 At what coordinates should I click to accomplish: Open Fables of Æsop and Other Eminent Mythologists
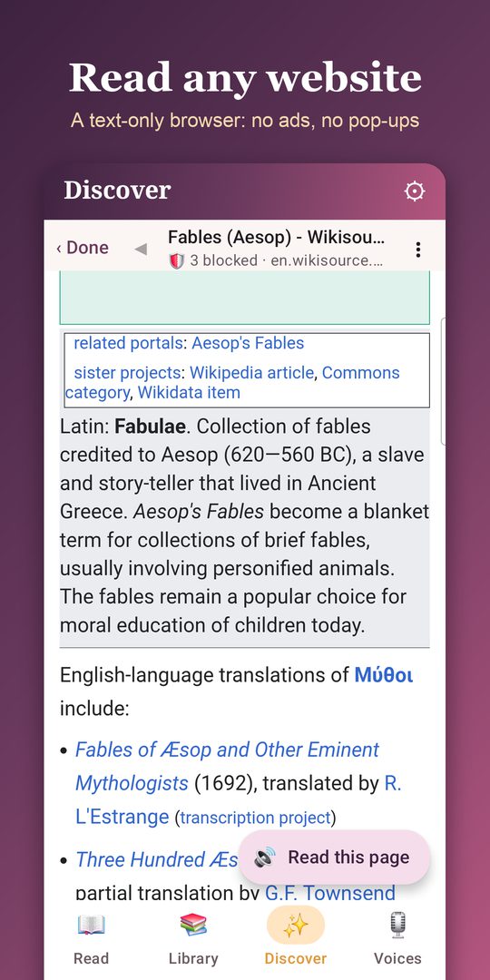[x=227, y=766]
